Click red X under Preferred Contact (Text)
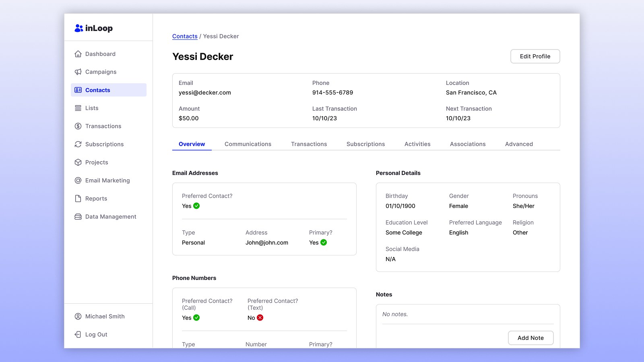Image resolution: width=644 pixels, height=362 pixels. point(260,318)
